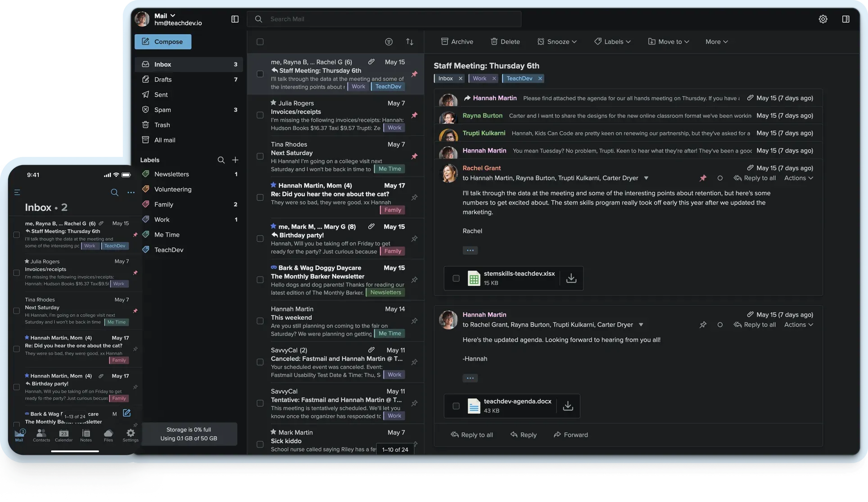
Task: Open the phone Calendar tab icon
Action: (63, 435)
